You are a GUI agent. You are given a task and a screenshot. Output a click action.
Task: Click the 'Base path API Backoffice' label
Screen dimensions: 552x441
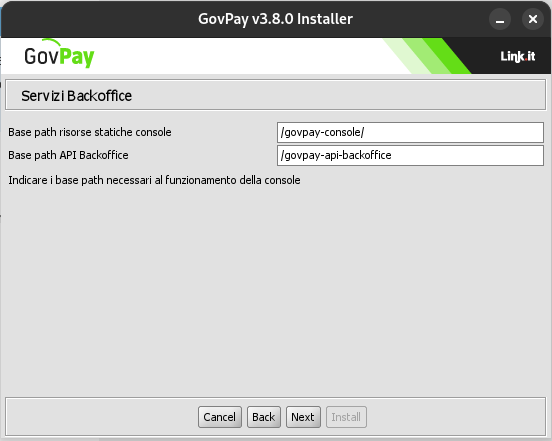click(x=68, y=155)
